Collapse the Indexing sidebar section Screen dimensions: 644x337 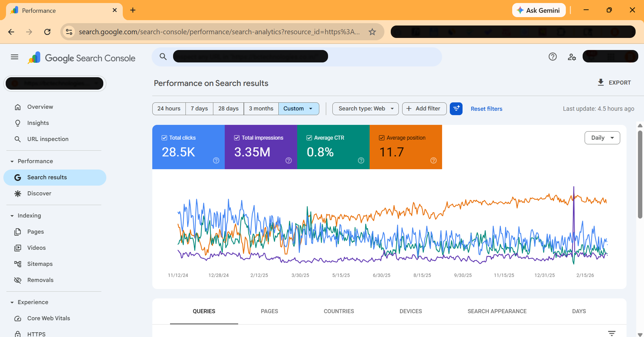tap(12, 216)
